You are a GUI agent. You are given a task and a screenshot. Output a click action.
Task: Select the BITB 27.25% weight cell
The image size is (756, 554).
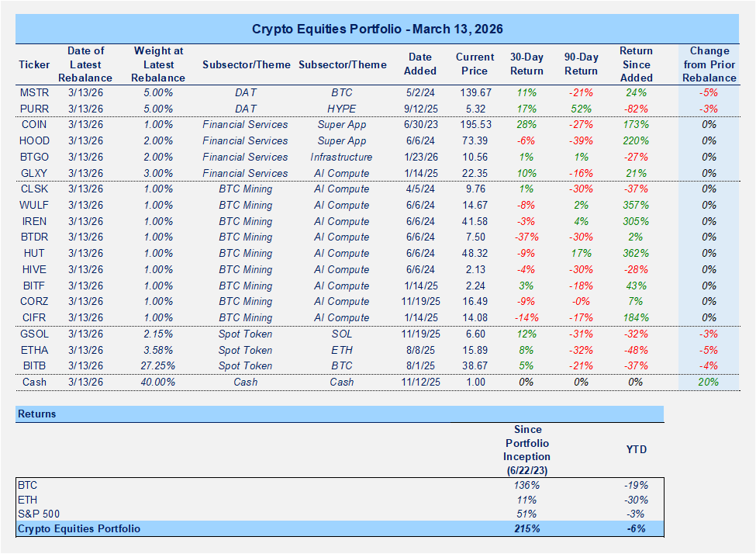point(157,366)
